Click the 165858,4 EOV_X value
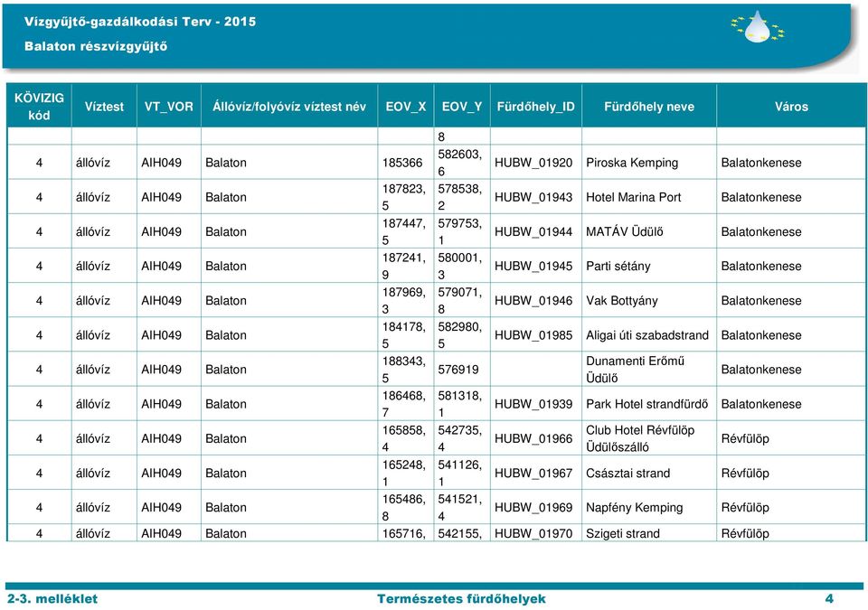Viewport: 868px width, 610px height. [x=404, y=438]
